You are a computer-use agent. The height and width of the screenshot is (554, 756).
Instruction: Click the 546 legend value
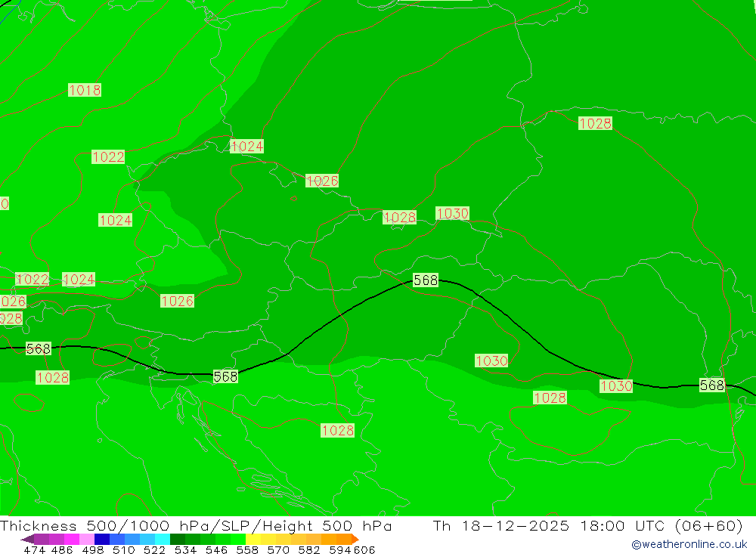216,549
